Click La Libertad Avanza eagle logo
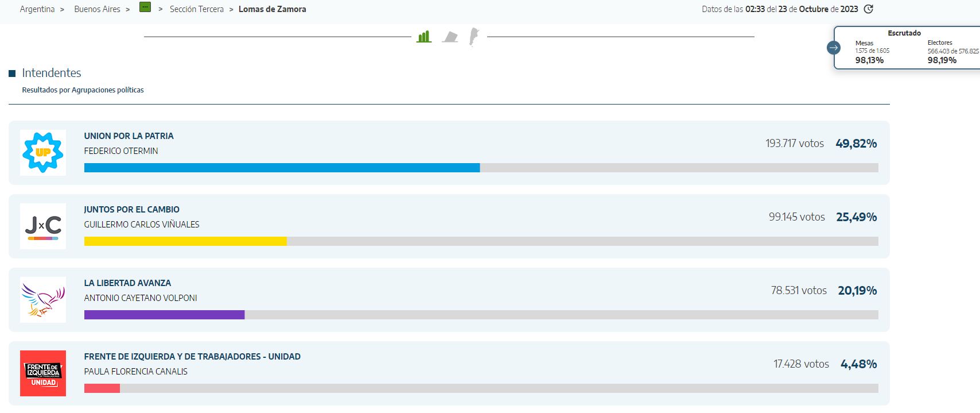980x413 pixels. 43,300
